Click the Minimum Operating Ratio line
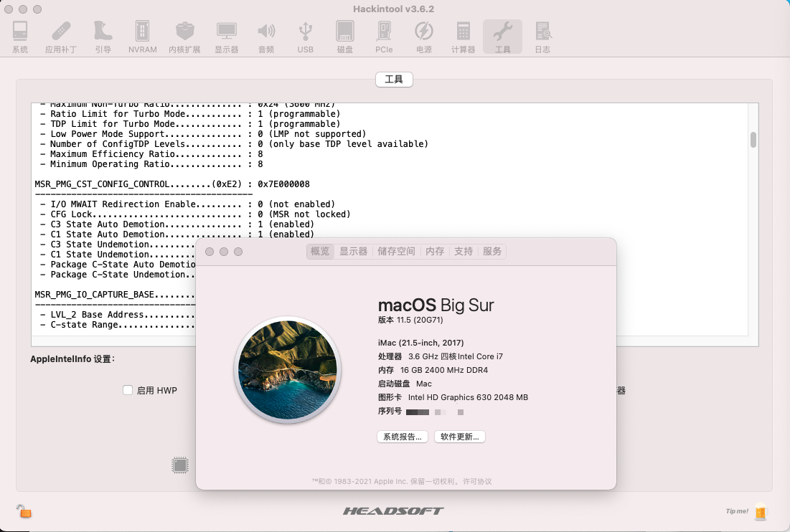The height and width of the screenshot is (532, 790). coord(151,164)
